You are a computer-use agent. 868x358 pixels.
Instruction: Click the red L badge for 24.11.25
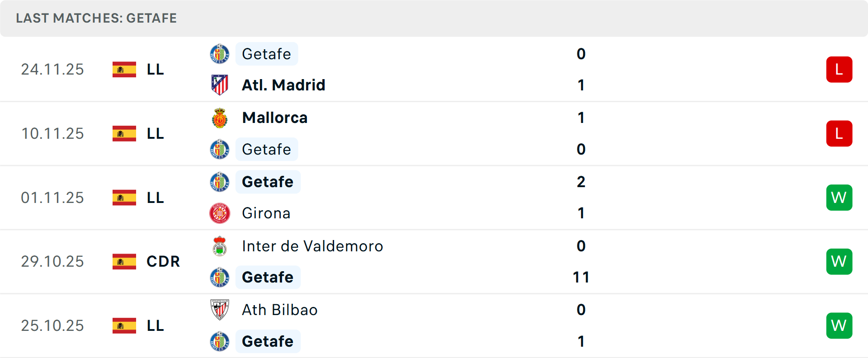pos(839,69)
